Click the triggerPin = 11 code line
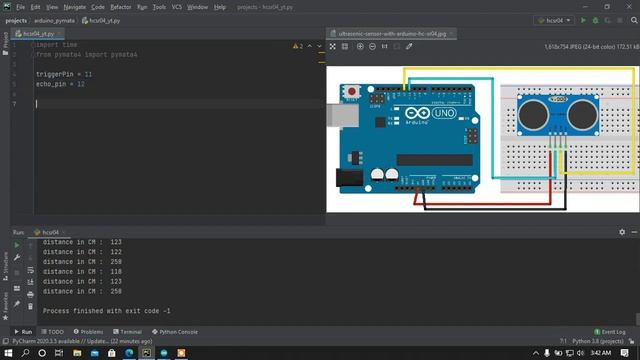Screen dimensions: 640x360 [x=64, y=74]
